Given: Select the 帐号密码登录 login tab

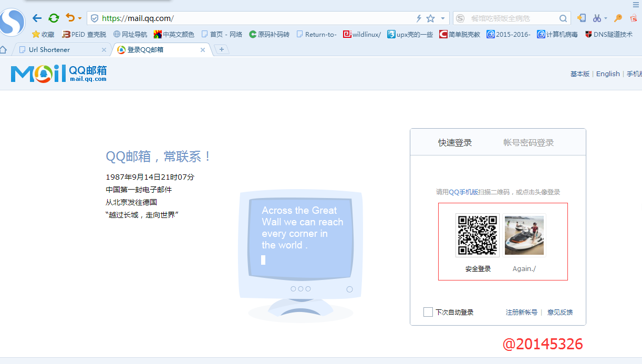Looking at the screenshot, I should (x=529, y=143).
